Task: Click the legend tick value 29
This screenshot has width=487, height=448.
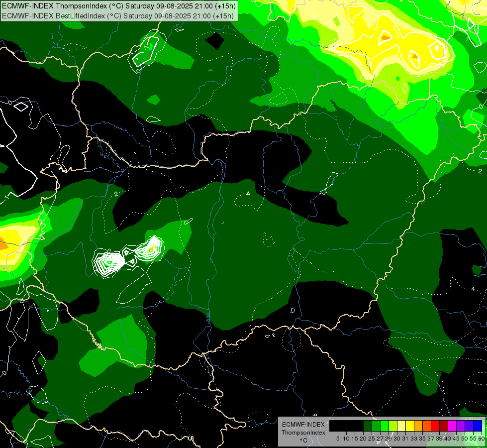Action: (x=389, y=439)
